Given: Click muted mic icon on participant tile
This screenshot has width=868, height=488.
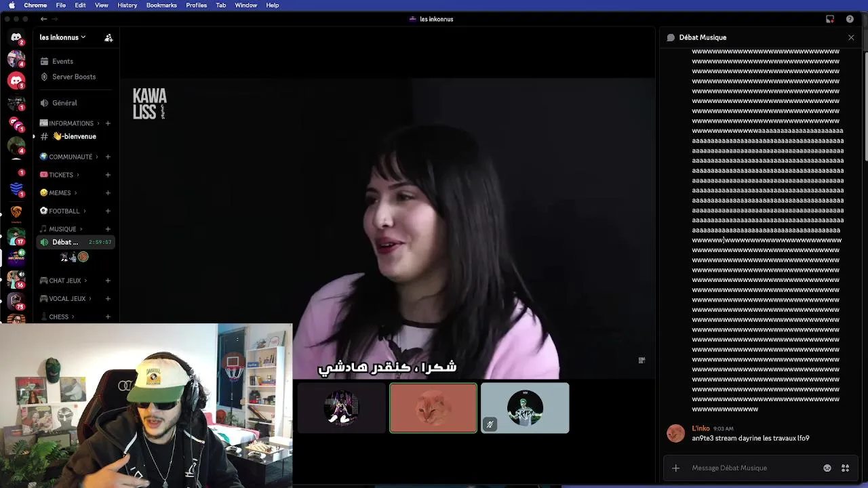Looking at the screenshot, I should point(490,424).
